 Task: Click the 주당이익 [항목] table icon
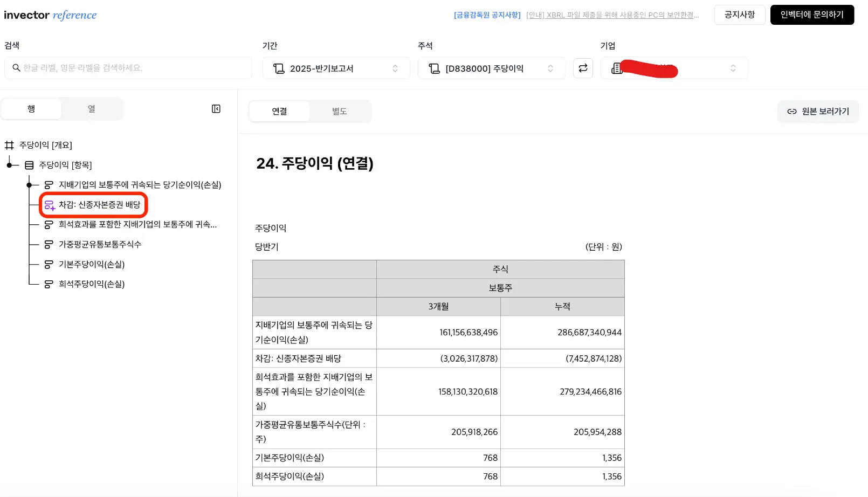click(x=29, y=165)
